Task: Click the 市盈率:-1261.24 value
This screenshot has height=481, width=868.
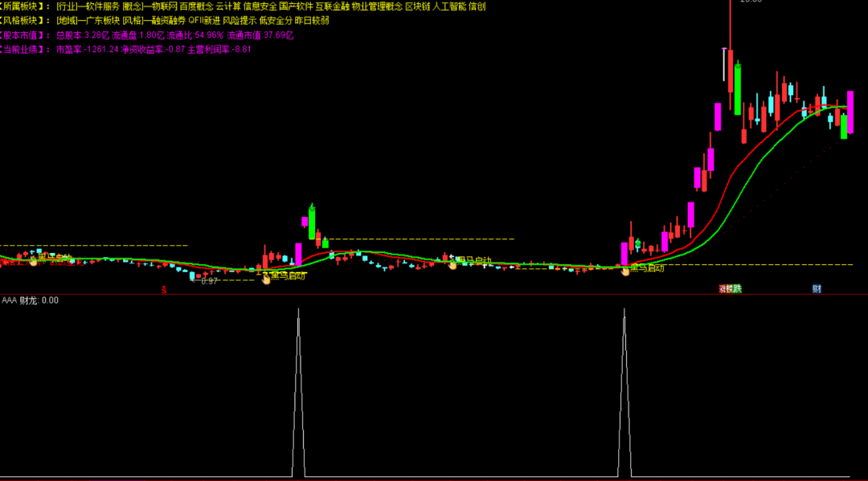Action: point(88,49)
